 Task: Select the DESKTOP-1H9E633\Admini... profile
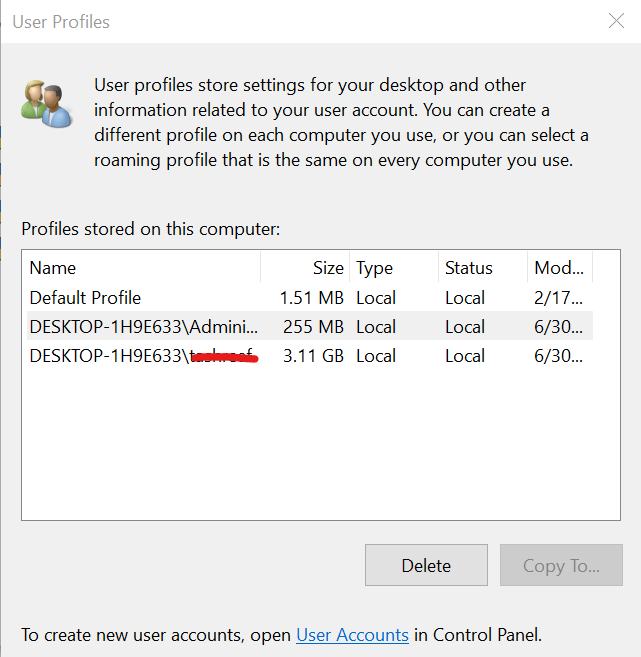point(310,326)
